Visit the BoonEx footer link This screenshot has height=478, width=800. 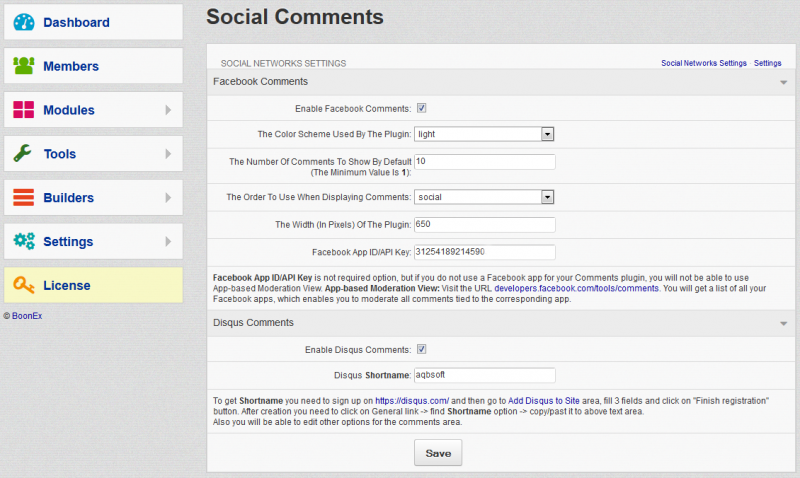(27, 316)
